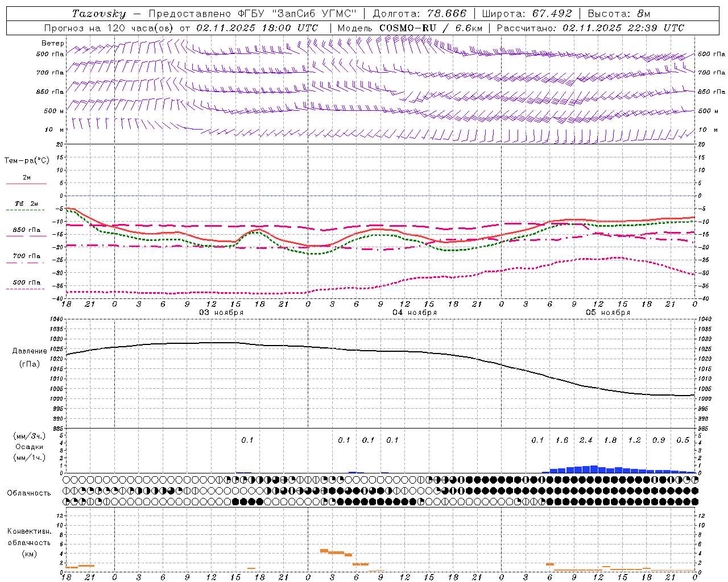This screenshot has height=582, width=728.
Task: Select the Высота: 8м field
Action: click(x=619, y=14)
